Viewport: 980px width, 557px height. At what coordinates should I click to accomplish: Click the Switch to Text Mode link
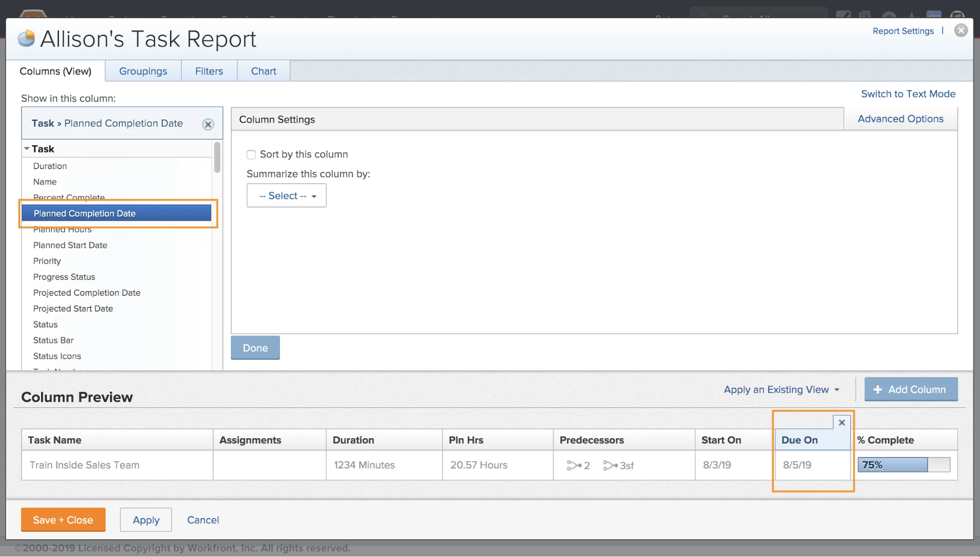[908, 94]
